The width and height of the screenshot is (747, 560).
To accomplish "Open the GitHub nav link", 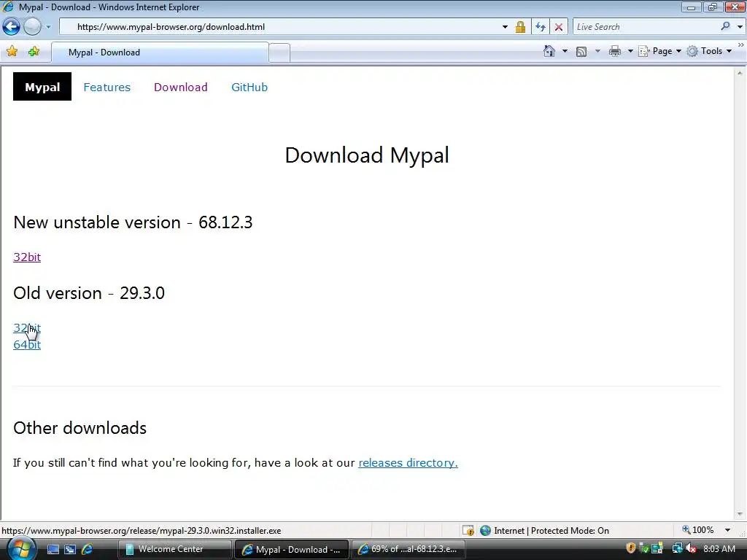I will 249,87.
